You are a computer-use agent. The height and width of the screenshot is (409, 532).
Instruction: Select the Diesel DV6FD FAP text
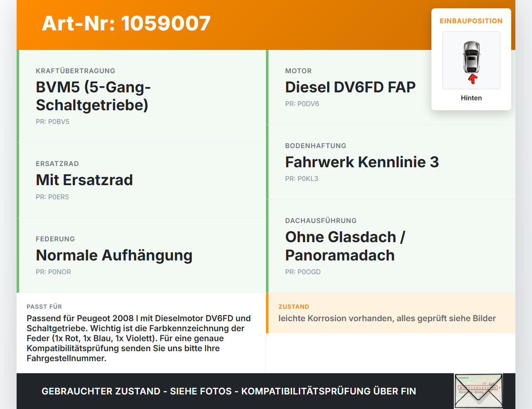(x=350, y=87)
